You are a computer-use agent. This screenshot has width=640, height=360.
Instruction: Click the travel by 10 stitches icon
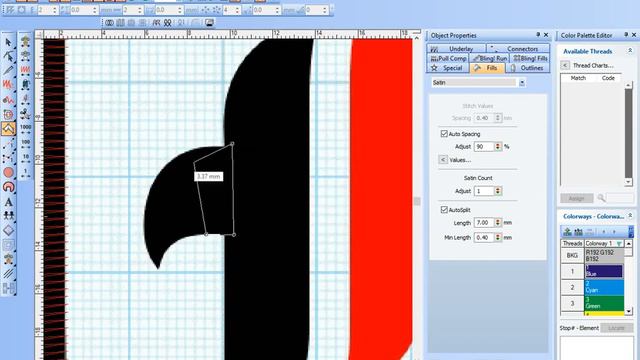25,158
